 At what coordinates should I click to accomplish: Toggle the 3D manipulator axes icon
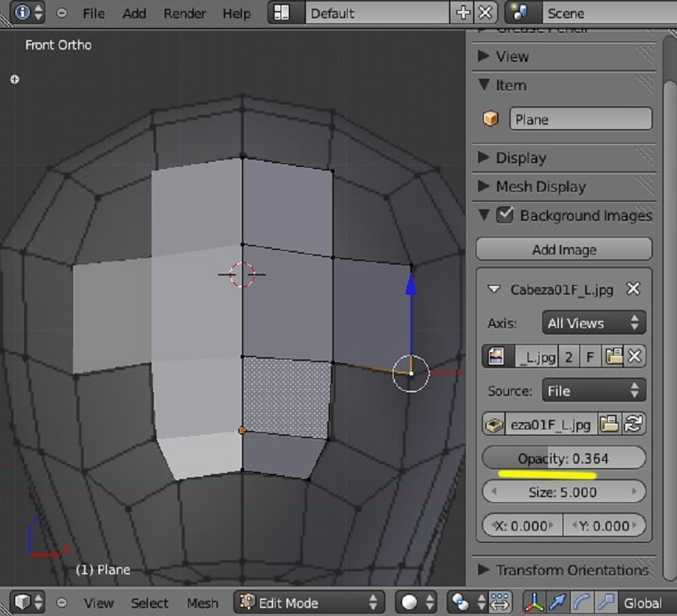[x=534, y=602]
